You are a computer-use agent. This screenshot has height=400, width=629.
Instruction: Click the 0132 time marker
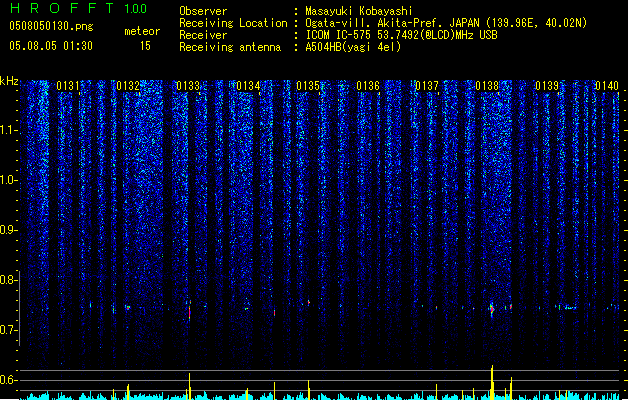tap(128, 86)
